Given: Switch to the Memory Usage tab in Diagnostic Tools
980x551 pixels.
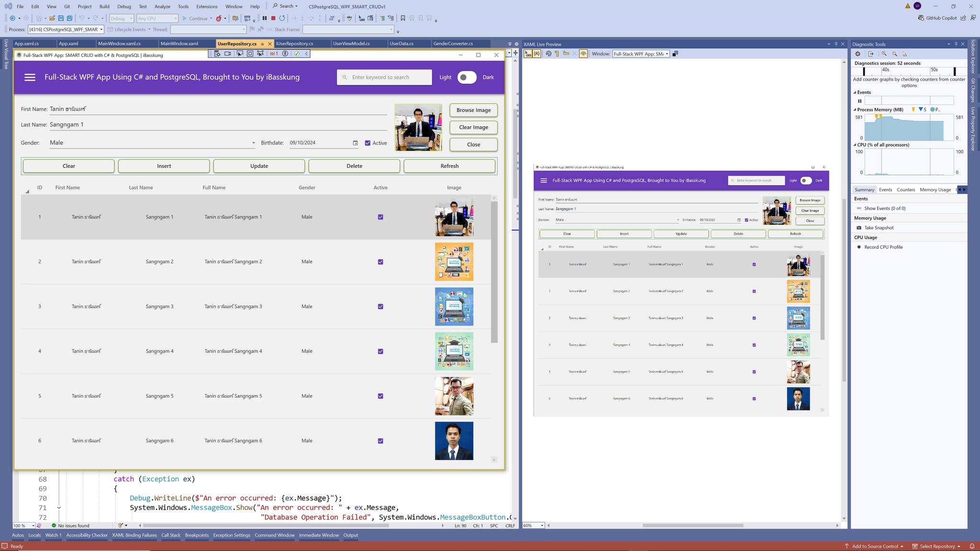Looking at the screenshot, I should (x=935, y=189).
